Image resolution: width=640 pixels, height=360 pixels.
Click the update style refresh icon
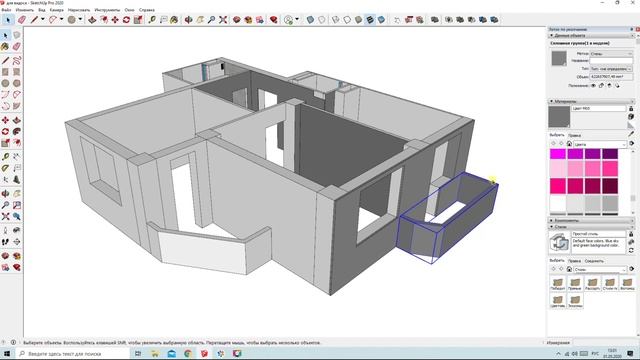click(631, 250)
